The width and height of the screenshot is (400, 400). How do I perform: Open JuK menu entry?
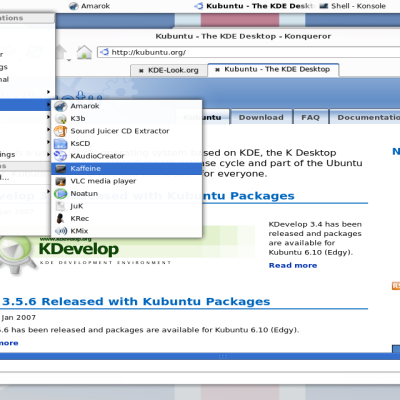coord(127,206)
